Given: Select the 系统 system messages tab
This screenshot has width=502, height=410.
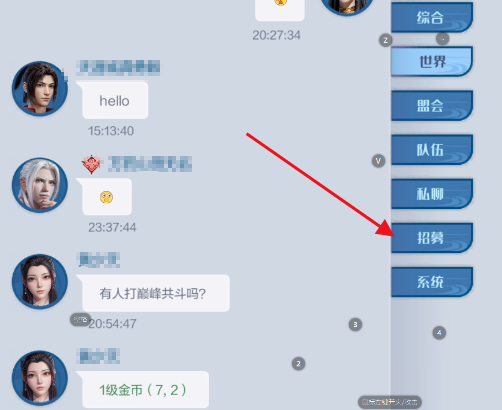Looking at the screenshot, I should [432, 282].
